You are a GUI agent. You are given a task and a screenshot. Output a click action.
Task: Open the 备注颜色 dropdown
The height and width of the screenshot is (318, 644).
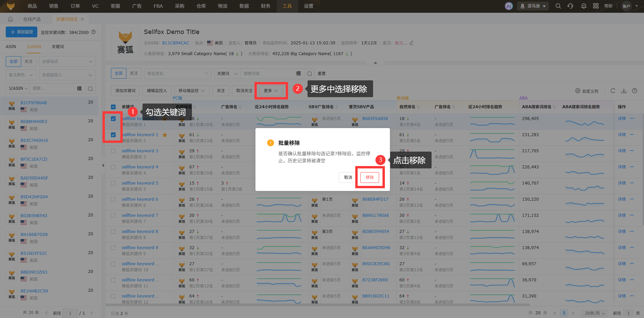(21, 75)
